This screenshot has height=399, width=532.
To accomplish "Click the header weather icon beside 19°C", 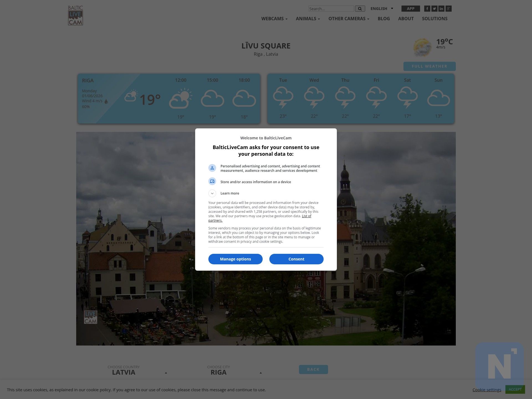I will [x=422, y=47].
